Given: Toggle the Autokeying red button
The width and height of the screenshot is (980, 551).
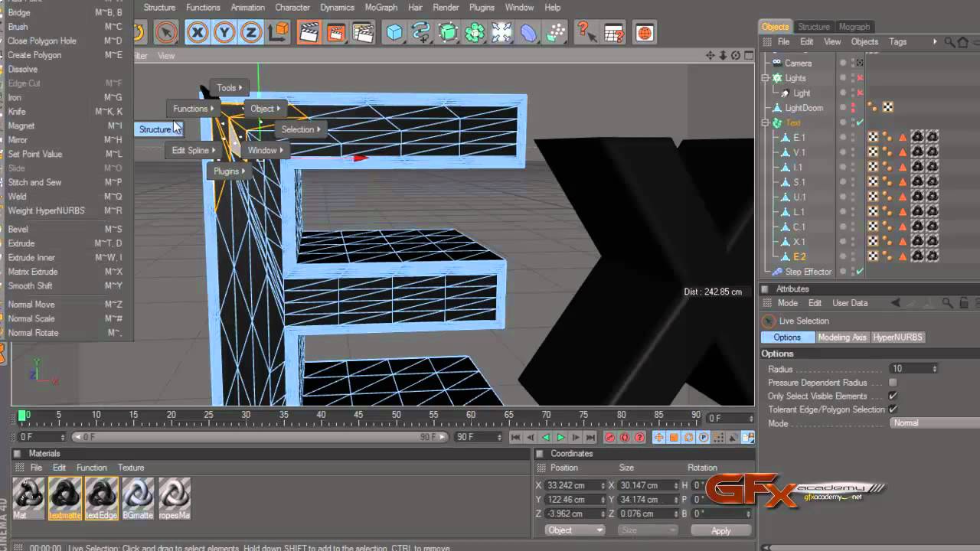Looking at the screenshot, I should coord(625,438).
